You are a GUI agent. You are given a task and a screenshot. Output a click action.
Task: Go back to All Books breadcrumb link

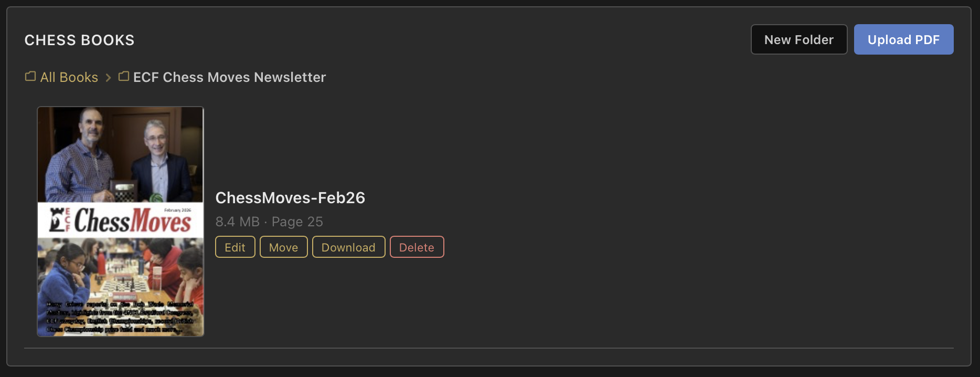click(69, 78)
